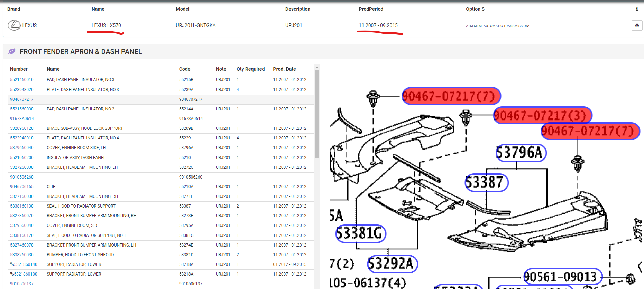The width and height of the screenshot is (644, 289).
Task: Open part number 5521460010
Action: [x=22, y=80]
